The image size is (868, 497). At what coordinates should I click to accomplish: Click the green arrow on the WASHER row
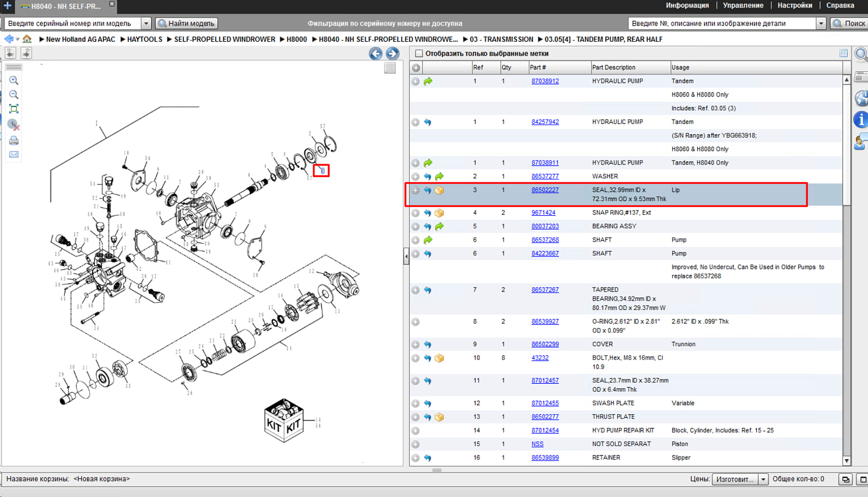440,176
